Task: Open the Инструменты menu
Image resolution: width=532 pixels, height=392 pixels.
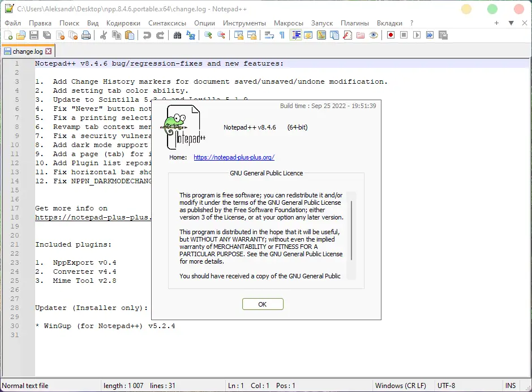Action: [x=244, y=23]
